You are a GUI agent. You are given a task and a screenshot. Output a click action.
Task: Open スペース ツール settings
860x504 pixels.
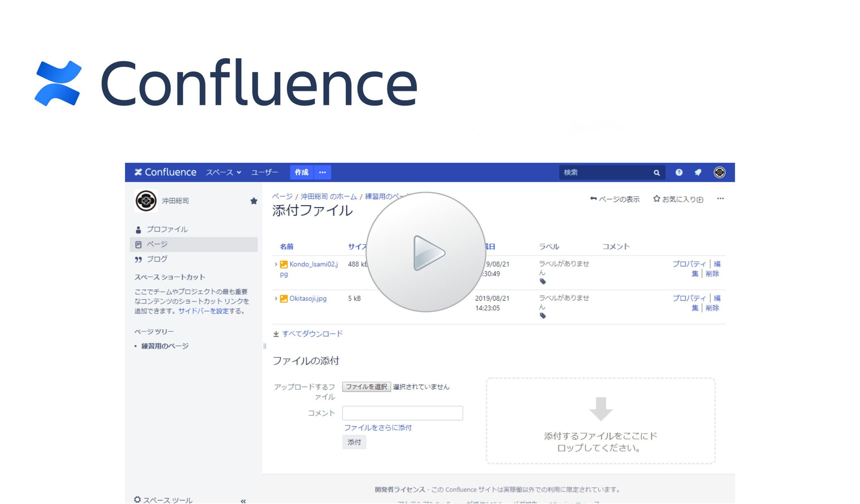163,500
